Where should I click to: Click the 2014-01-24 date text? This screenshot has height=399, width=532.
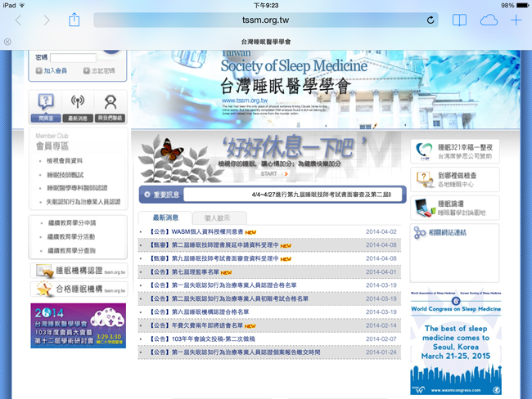(x=381, y=352)
